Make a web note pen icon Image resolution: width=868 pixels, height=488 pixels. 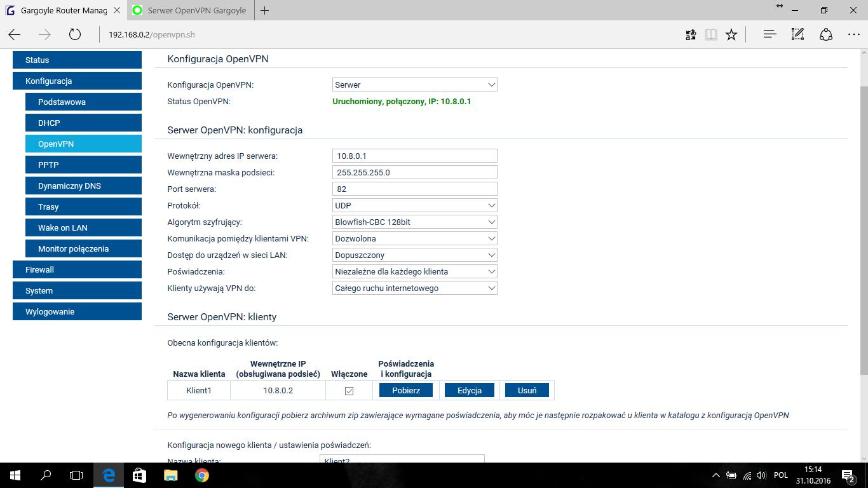click(798, 34)
